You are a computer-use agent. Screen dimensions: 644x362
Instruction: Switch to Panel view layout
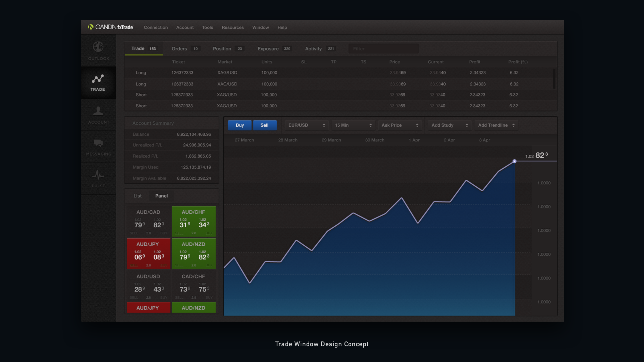pyautogui.click(x=162, y=195)
